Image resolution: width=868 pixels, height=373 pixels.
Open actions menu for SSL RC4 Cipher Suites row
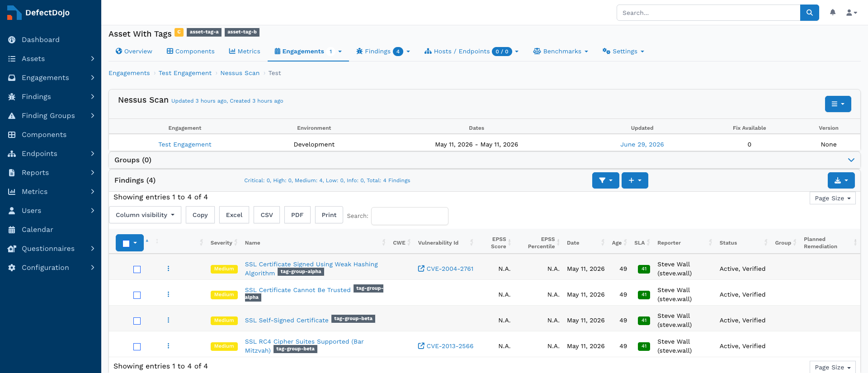tap(168, 346)
